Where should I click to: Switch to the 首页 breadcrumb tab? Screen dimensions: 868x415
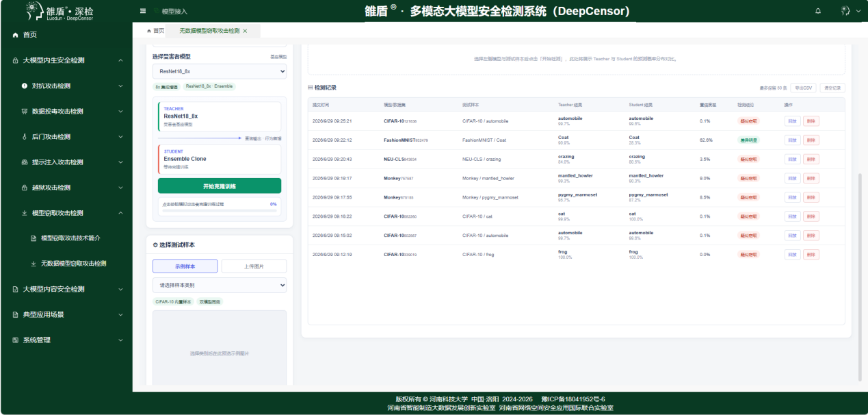tap(155, 31)
